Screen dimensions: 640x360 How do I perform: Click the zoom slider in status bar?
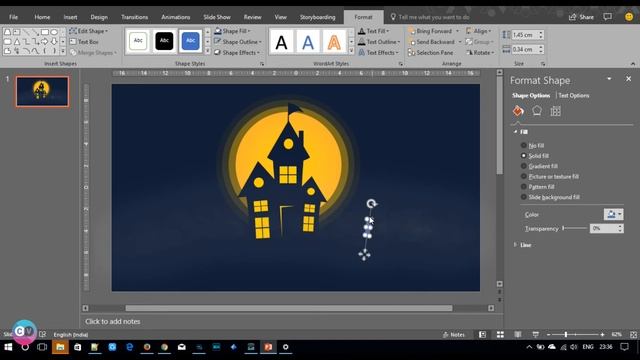[576, 335]
